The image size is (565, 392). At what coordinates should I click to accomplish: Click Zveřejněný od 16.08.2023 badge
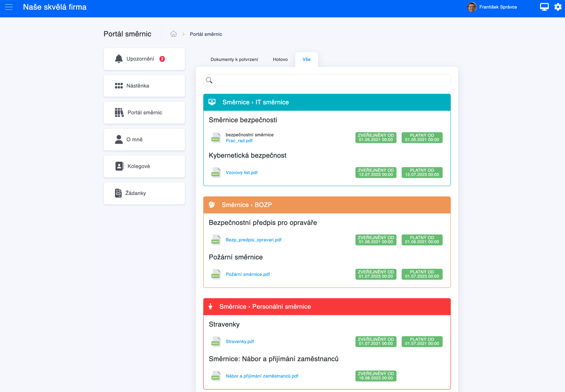tap(376, 376)
